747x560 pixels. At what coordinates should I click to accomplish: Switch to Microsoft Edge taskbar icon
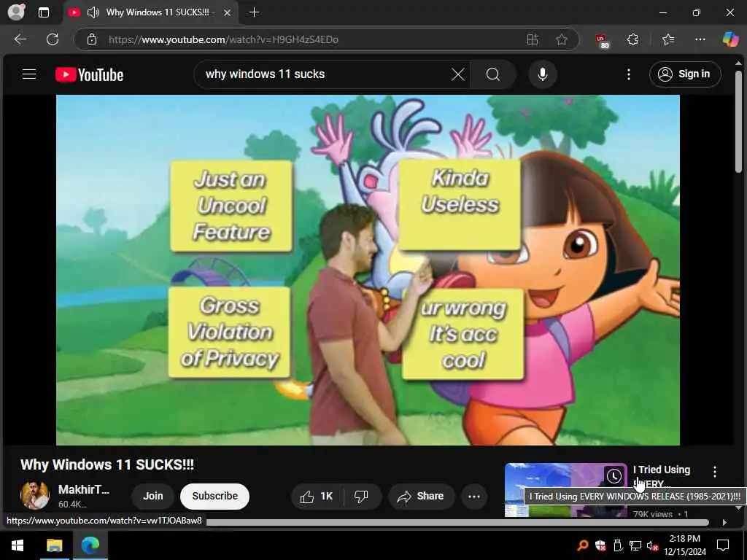(90, 545)
